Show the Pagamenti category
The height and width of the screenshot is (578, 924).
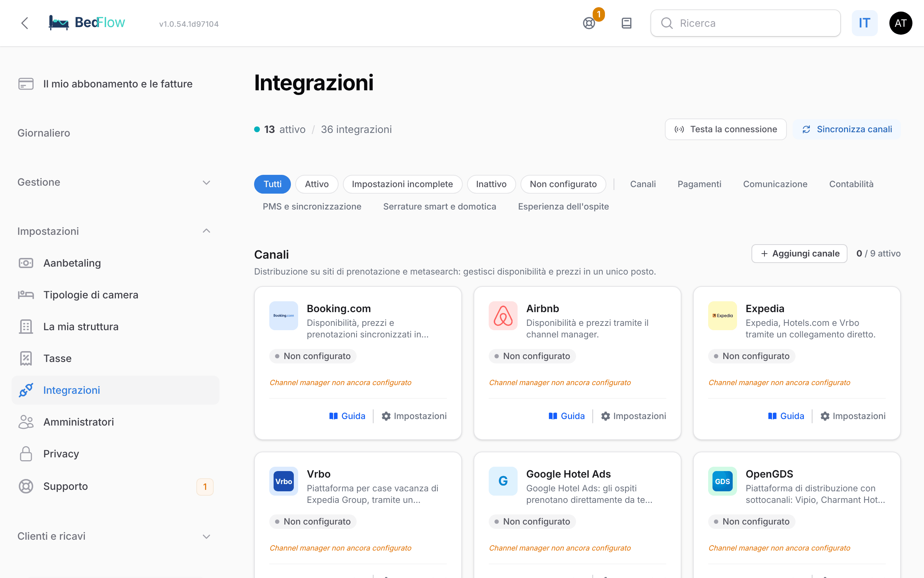click(x=699, y=184)
